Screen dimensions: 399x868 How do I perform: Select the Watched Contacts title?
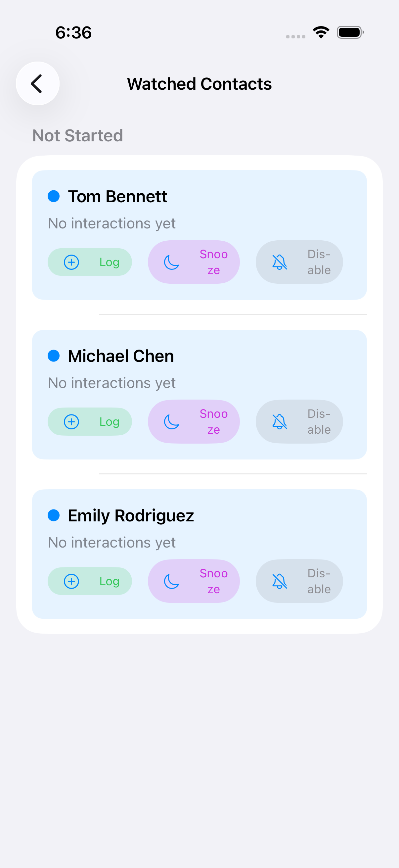[199, 83]
